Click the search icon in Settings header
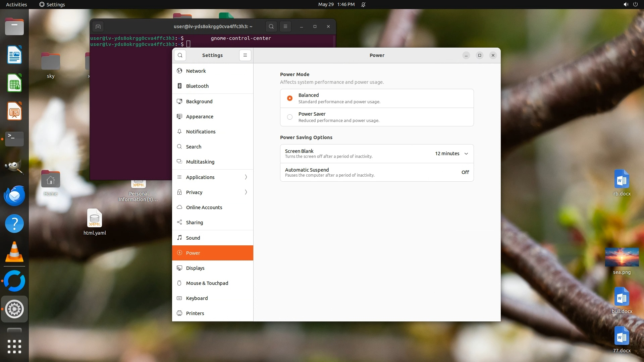This screenshot has width=644, height=362. pos(180,55)
